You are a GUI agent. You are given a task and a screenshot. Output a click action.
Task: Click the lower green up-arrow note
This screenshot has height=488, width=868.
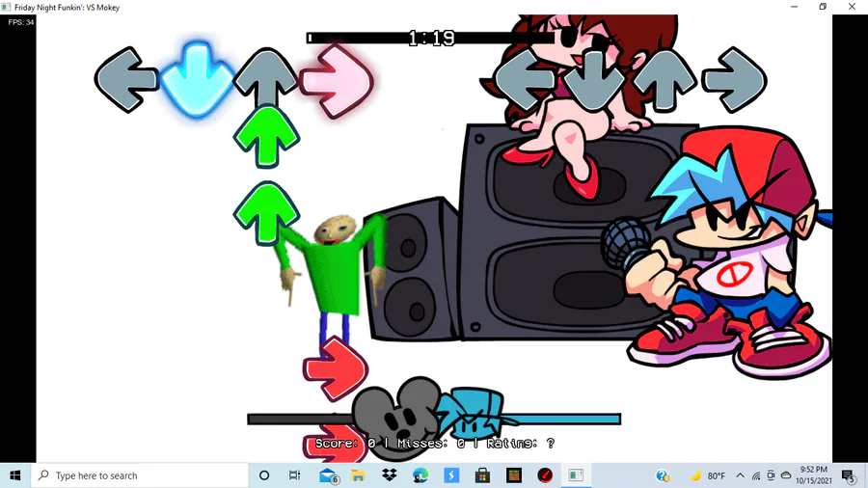(x=266, y=213)
